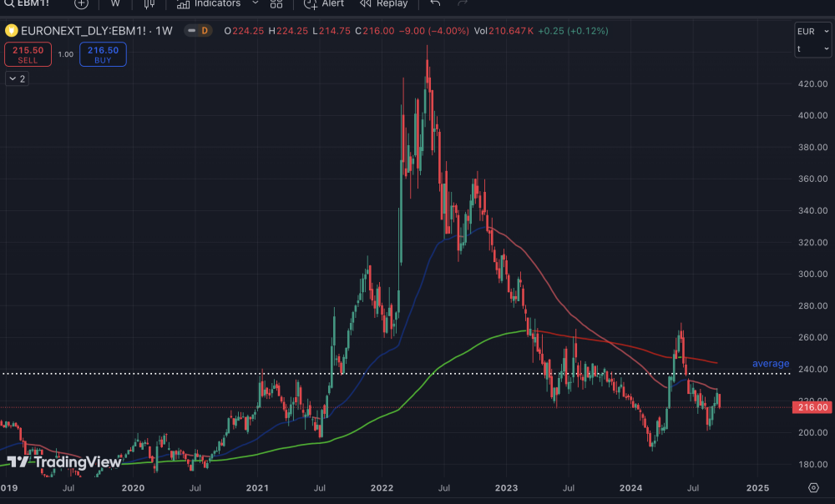Edit the 1.00 order quantity
The image size is (835, 504).
(x=65, y=54)
